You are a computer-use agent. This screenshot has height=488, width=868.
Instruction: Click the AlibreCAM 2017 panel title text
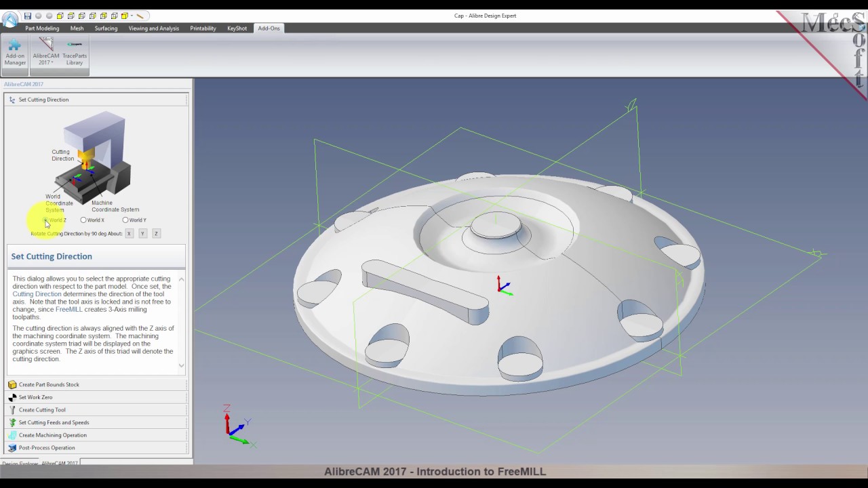(x=24, y=84)
